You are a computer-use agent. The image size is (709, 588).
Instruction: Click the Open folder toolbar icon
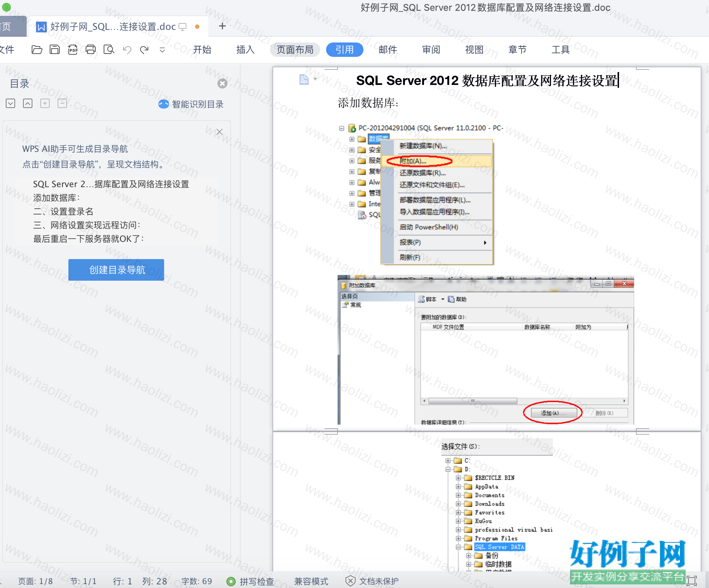click(37, 50)
